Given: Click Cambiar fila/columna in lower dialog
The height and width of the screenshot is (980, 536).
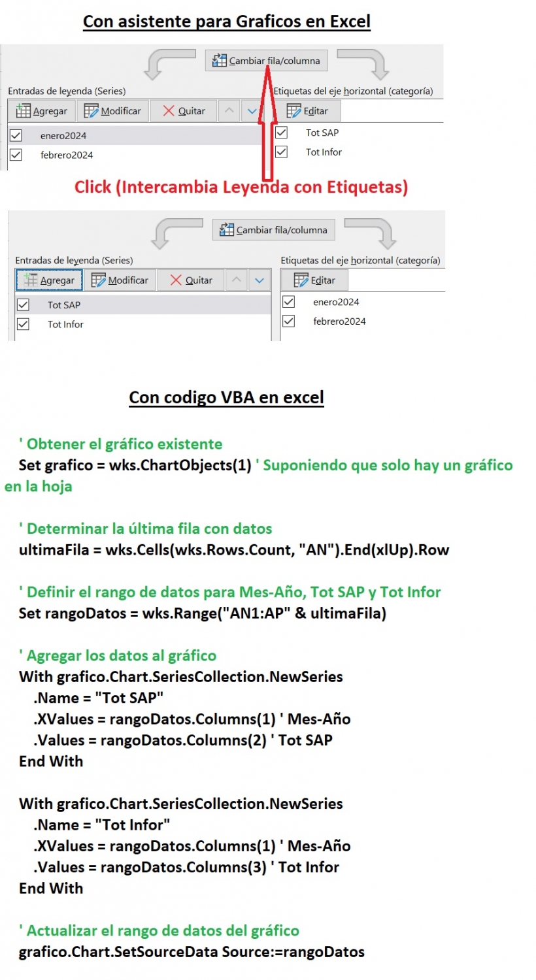Looking at the screenshot, I should point(274,230).
